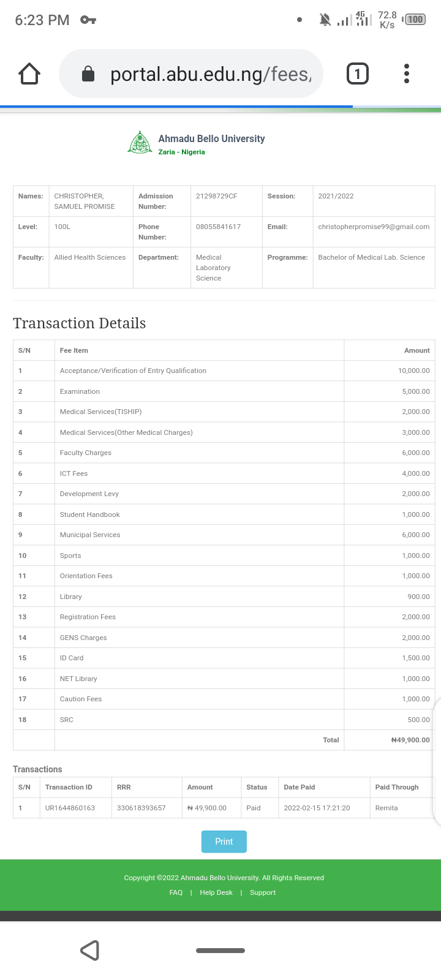Tap the home gesture pill
Viewport: 441px width, 980px height.
click(221, 951)
